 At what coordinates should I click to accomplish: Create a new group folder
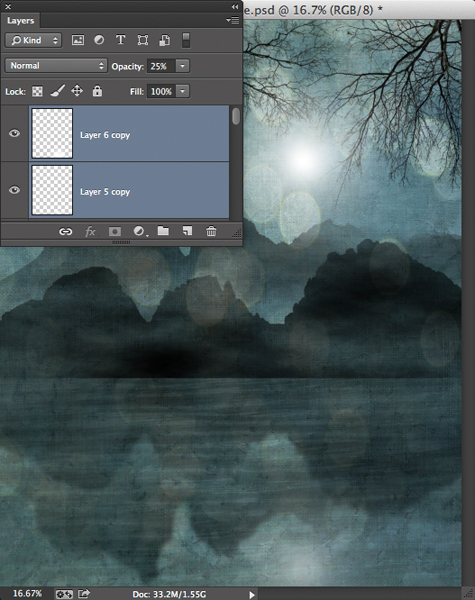pyautogui.click(x=163, y=231)
